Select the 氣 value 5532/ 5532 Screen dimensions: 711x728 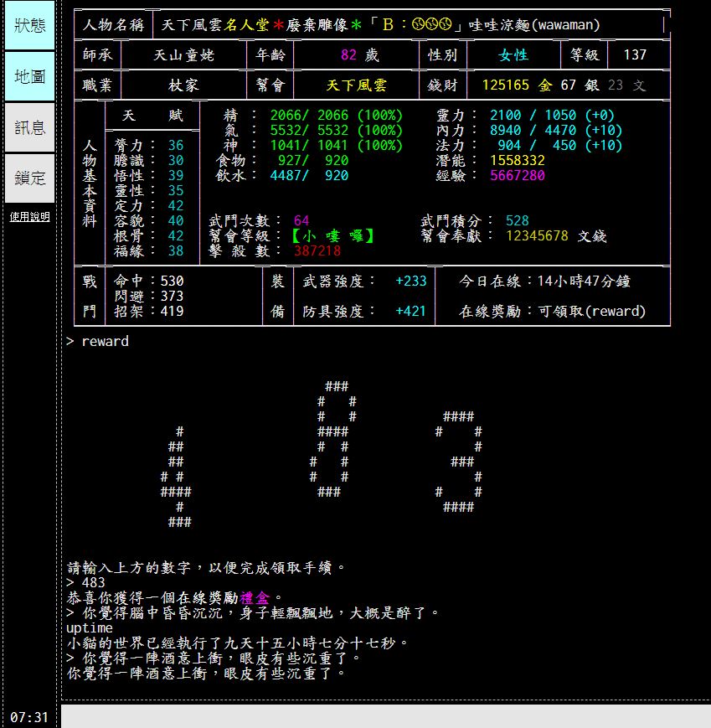point(309,131)
